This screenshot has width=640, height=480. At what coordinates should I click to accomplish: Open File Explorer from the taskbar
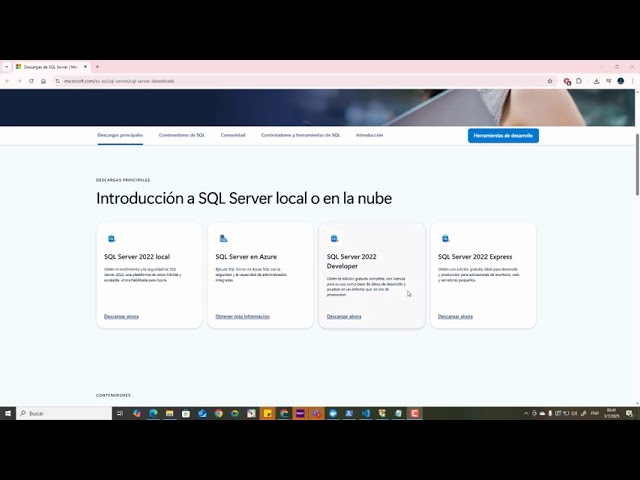(169, 413)
